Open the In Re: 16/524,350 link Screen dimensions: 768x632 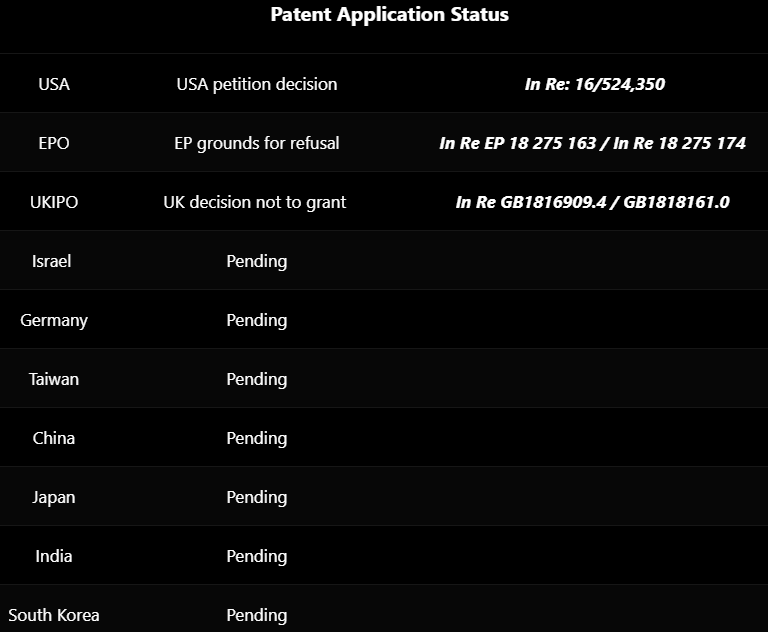pyautogui.click(x=595, y=84)
